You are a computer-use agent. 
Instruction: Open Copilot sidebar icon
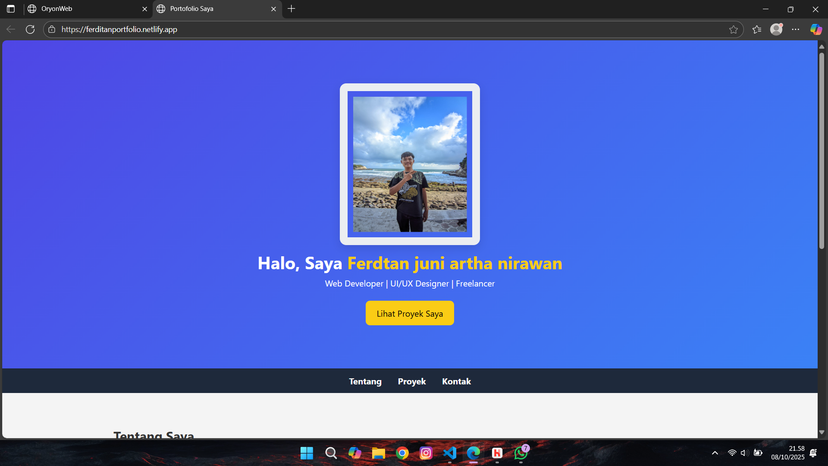[816, 30]
